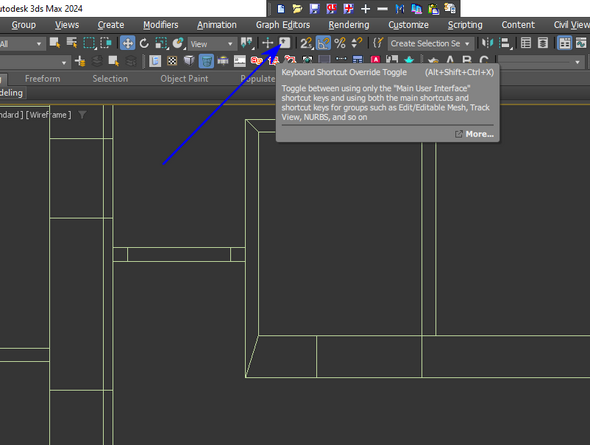Click the viewport filter funnel icon
The width and height of the screenshot is (590, 445).
(x=82, y=115)
